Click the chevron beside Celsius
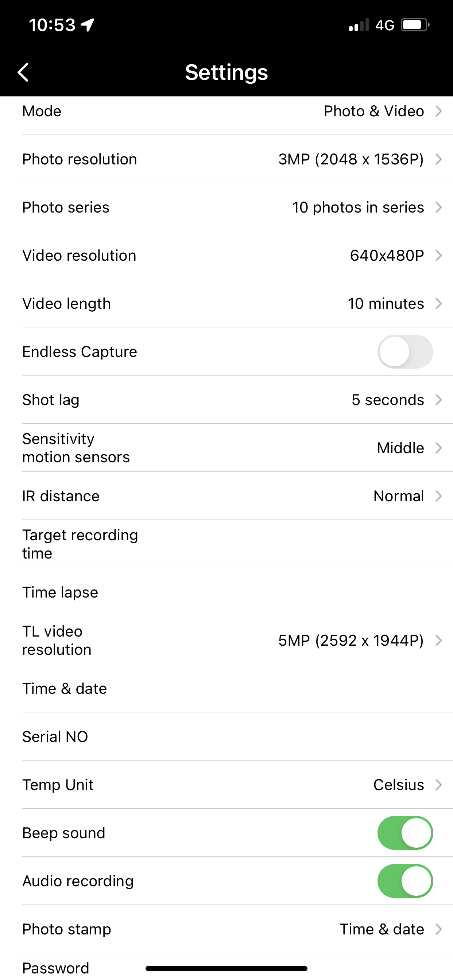This screenshot has width=453, height=980. (438, 785)
